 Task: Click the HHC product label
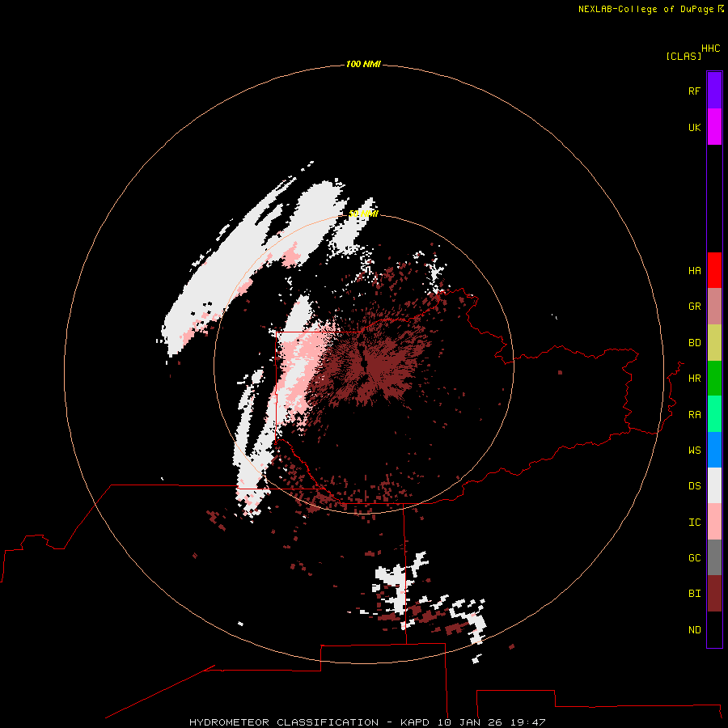coord(711,49)
